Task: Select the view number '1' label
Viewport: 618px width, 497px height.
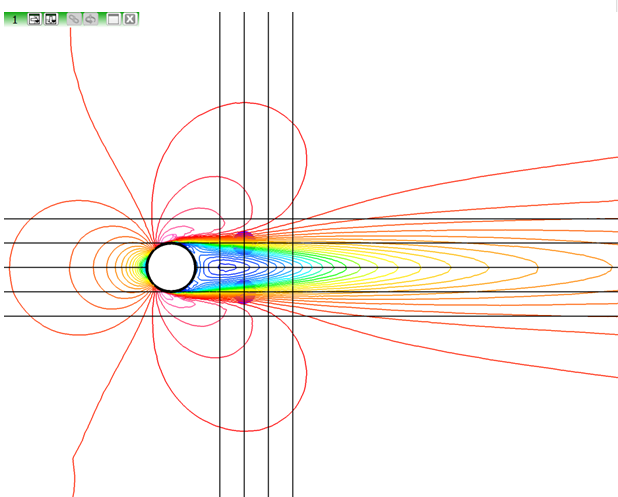Action: 15,19
